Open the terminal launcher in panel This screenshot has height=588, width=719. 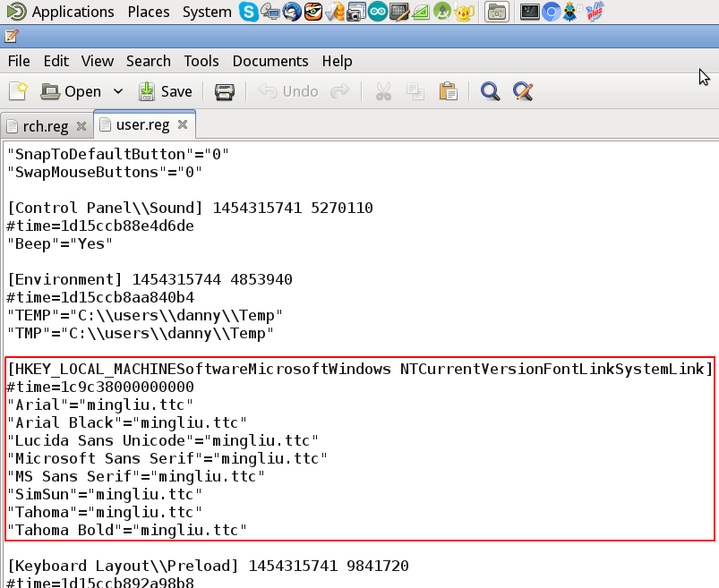pyautogui.click(x=530, y=12)
